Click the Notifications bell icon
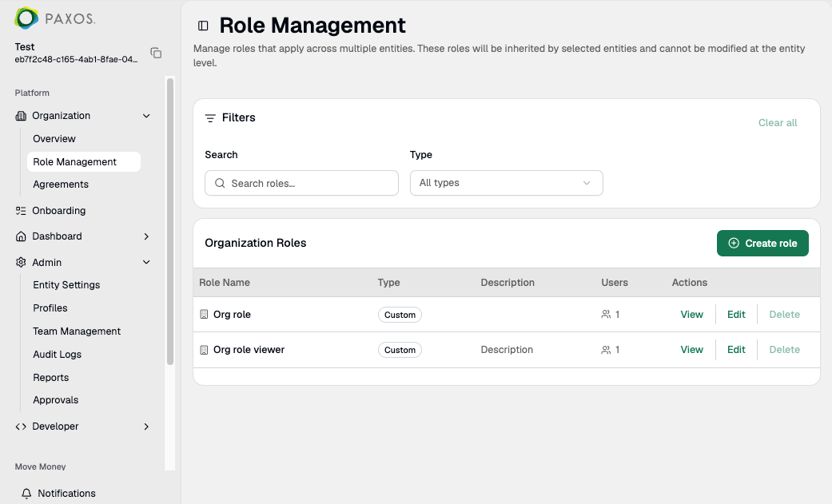 [26, 494]
